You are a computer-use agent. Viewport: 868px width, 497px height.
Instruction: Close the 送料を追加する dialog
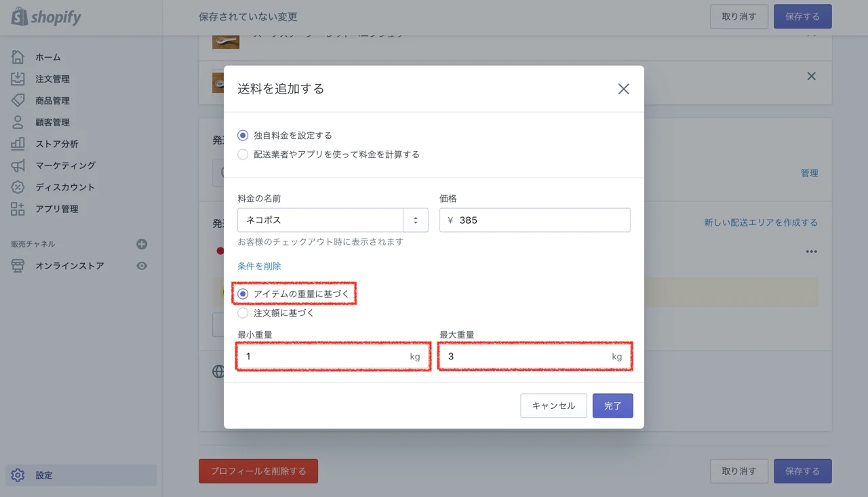624,89
